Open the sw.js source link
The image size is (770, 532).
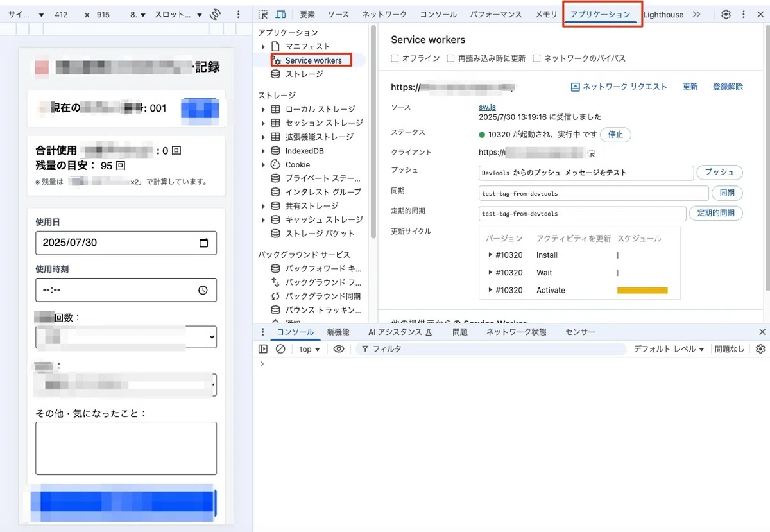tap(487, 107)
